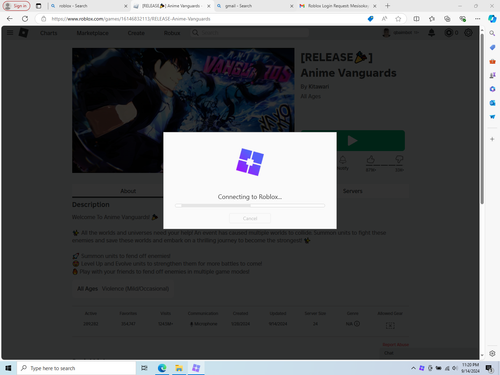This screenshot has width=500, height=375.
Task: Close the Anime Vanguards browser tab
Action: [x=209, y=6]
